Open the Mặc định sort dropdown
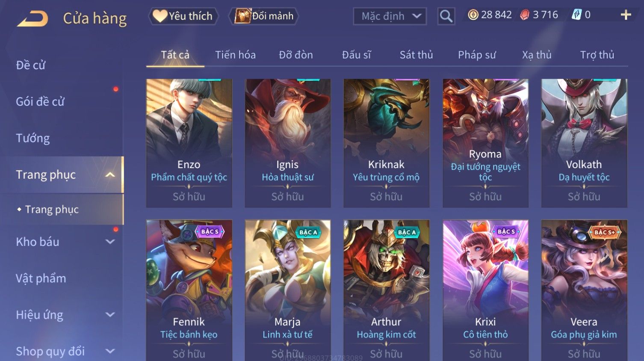The width and height of the screenshot is (644, 361). click(x=390, y=16)
